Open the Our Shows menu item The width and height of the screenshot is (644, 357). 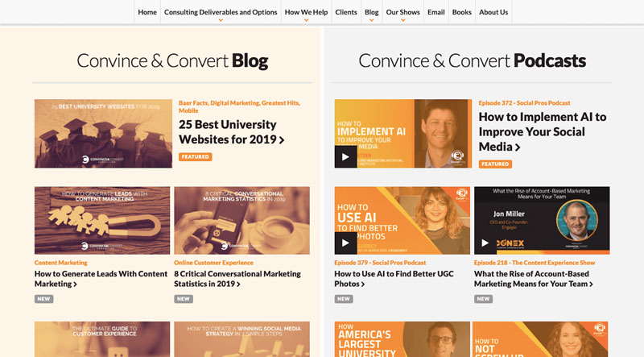(403, 12)
